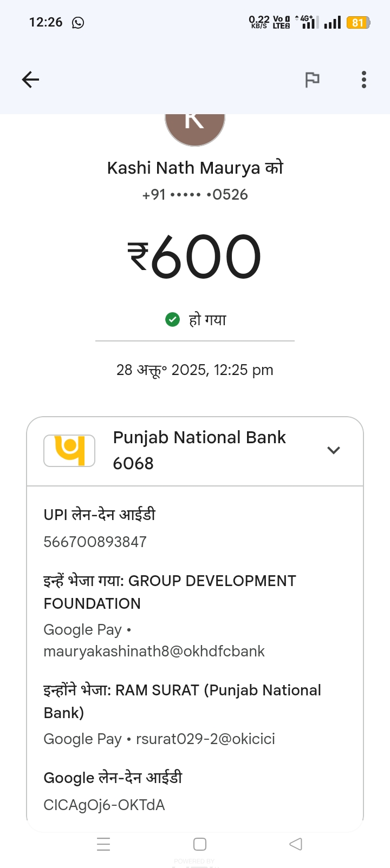Tap Google transaction ID CICAgOj6-OKTdA

(x=104, y=805)
